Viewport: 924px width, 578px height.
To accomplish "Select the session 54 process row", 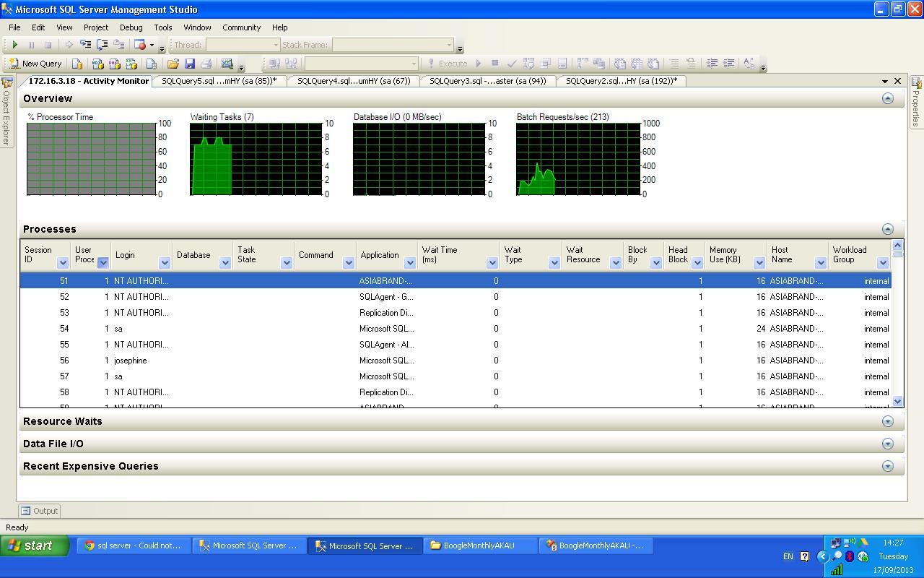I will click(x=456, y=329).
